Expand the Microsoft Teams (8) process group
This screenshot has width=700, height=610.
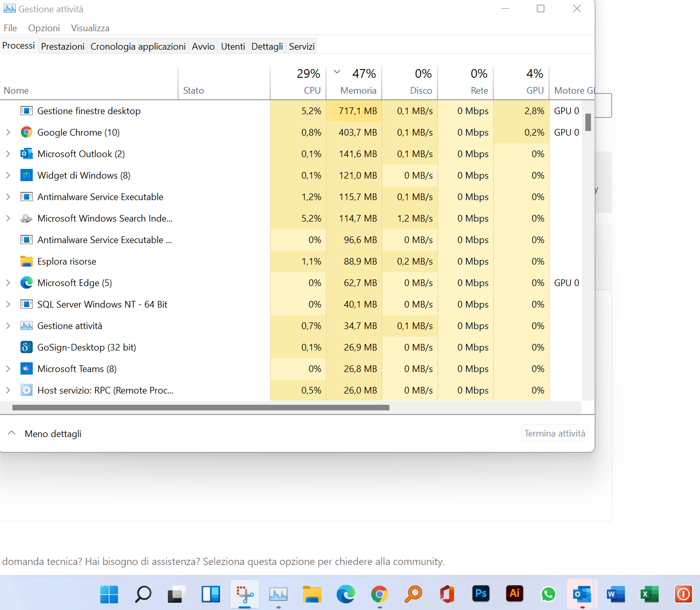(8, 369)
